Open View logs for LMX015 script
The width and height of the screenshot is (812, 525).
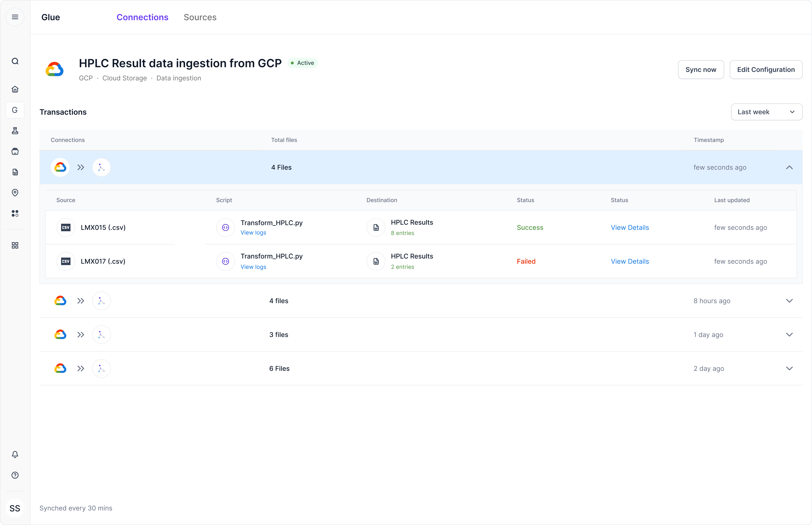point(253,232)
